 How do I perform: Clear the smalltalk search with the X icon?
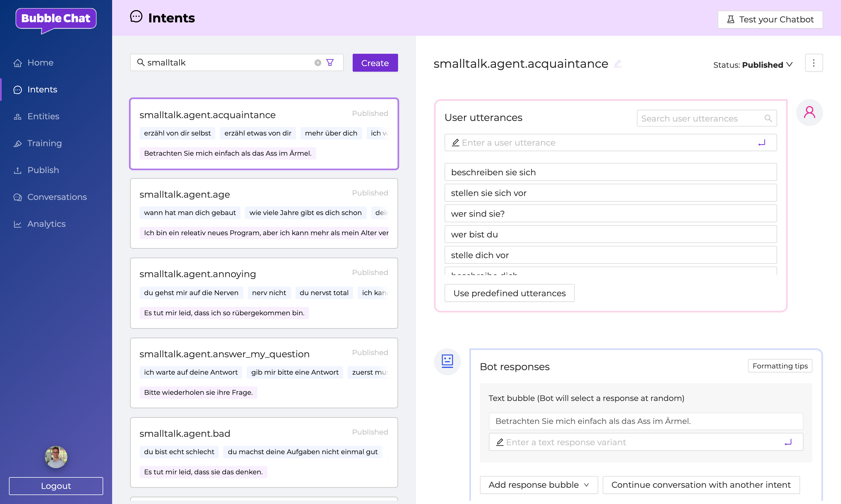(317, 62)
